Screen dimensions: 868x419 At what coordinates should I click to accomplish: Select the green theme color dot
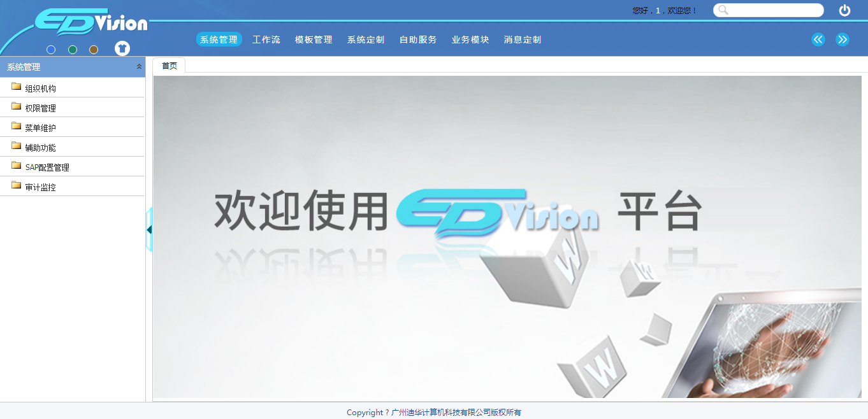pos(73,50)
